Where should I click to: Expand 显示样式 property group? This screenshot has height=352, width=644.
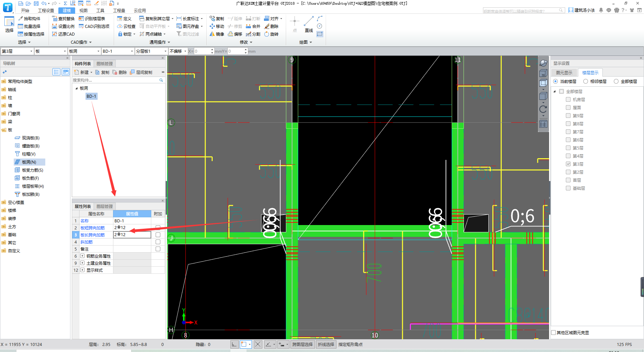coord(82,270)
